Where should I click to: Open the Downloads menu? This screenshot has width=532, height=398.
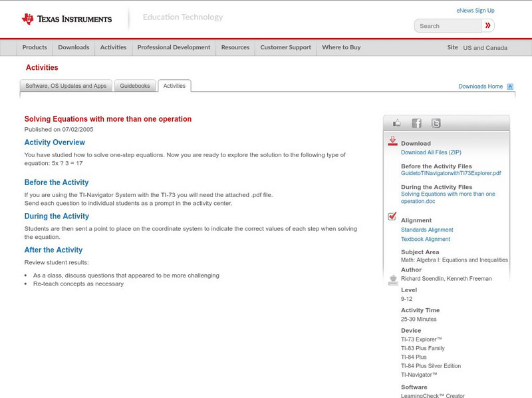(74, 47)
